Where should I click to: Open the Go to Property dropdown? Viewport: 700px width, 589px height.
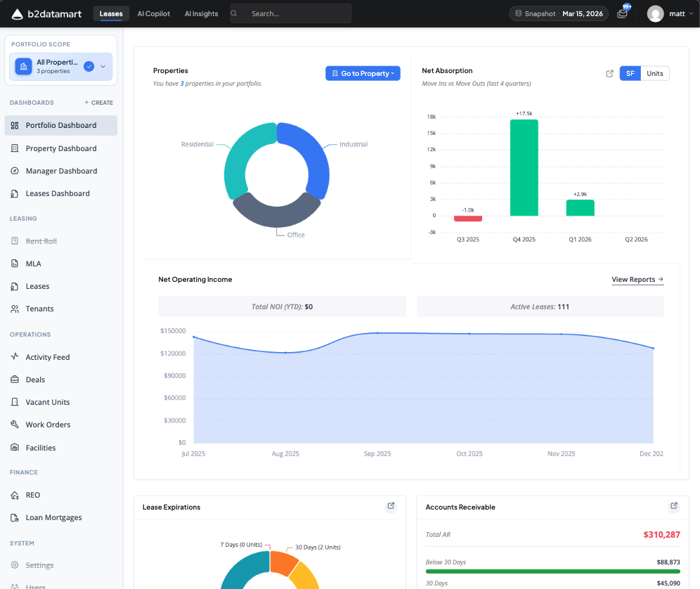click(x=363, y=73)
